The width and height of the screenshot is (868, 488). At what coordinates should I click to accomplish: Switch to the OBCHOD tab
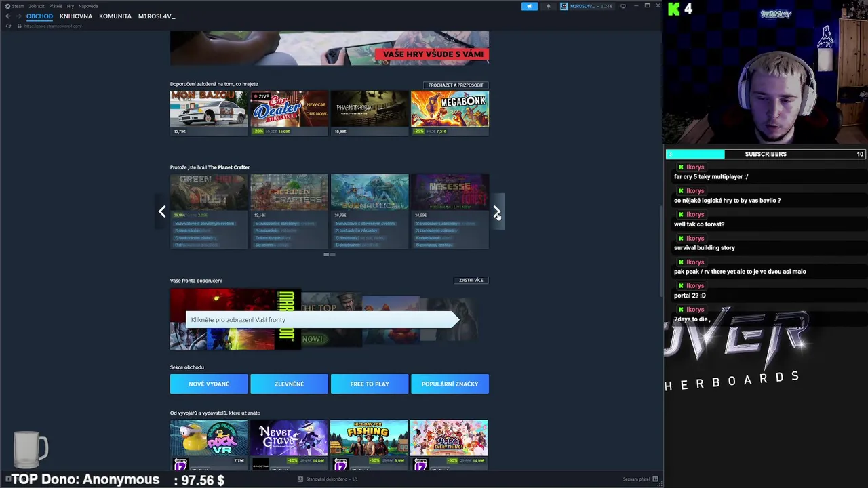pos(39,16)
